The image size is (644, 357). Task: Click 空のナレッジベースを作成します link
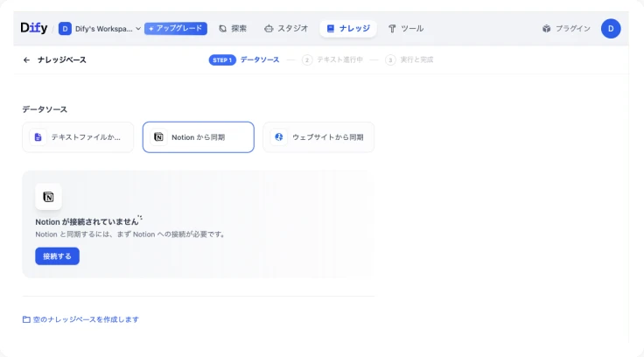(x=80, y=319)
